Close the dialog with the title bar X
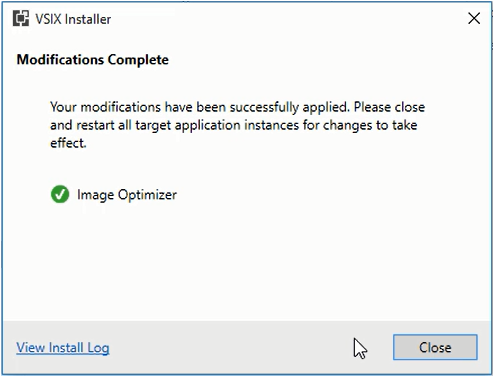 pyautogui.click(x=474, y=18)
